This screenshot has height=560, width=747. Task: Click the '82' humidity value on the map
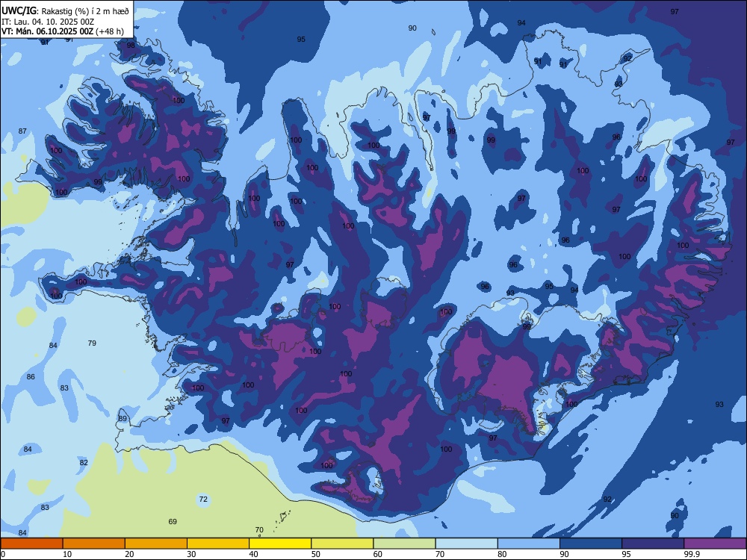[x=84, y=462]
